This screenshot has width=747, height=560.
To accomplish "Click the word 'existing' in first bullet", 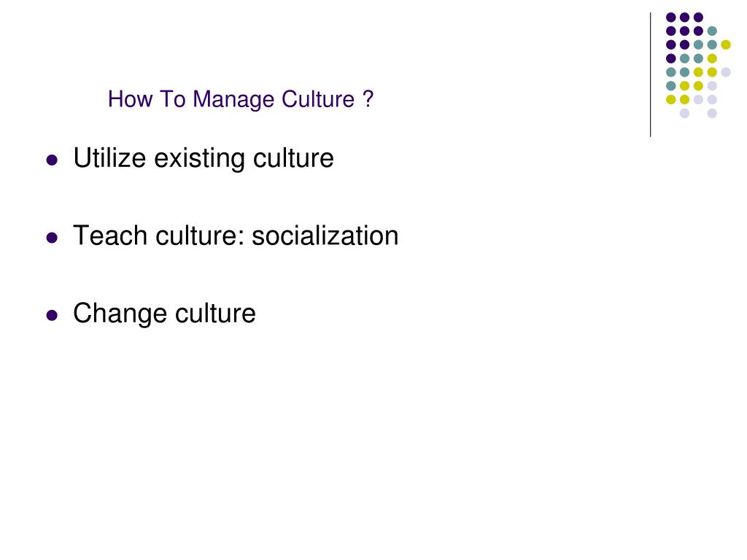I will coord(199,158).
